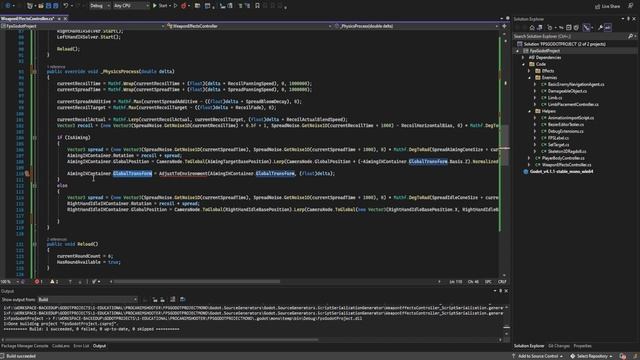
Task: Select DamageableObject.cs in tree
Action: tap(567, 91)
